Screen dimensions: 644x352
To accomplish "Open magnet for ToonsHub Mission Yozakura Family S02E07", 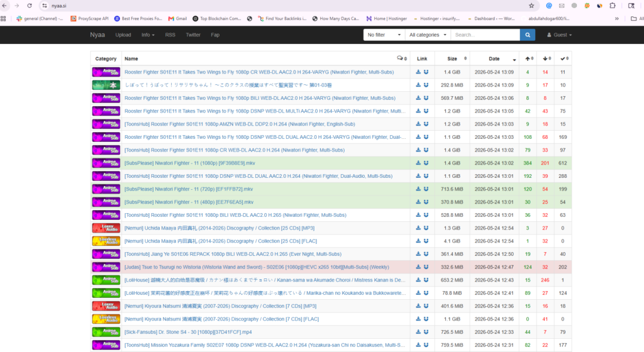I will pyautogui.click(x=426, y=345).
